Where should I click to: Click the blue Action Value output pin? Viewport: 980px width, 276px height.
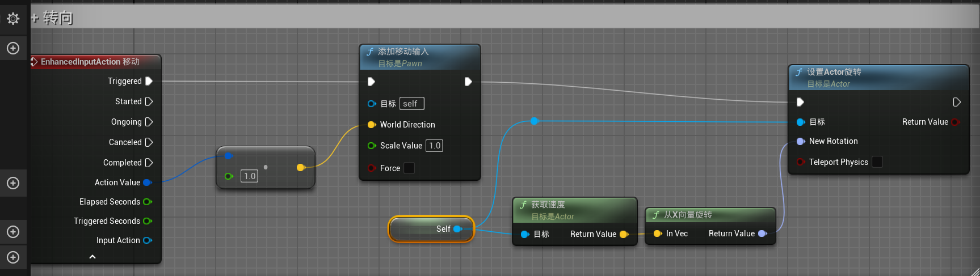click(x=147, y=182)
